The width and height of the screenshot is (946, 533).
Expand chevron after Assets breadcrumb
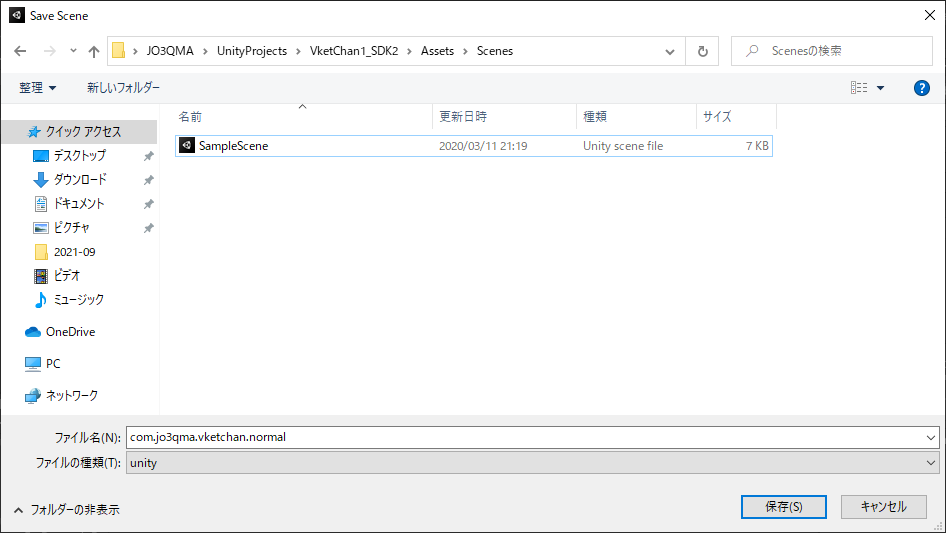465,51
